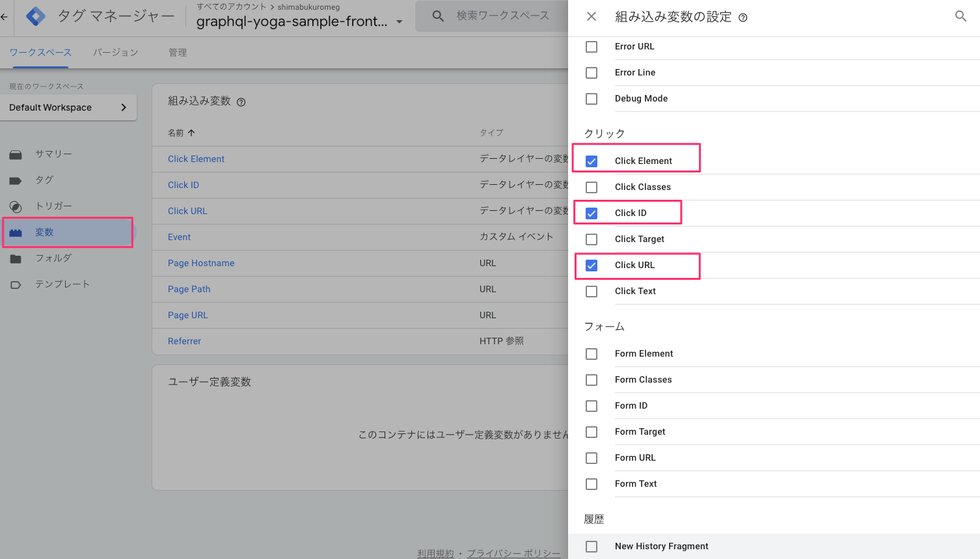Disable the Click Element checkbox
The width and height of the screenshot is (980, 559).
pos(592,161)
